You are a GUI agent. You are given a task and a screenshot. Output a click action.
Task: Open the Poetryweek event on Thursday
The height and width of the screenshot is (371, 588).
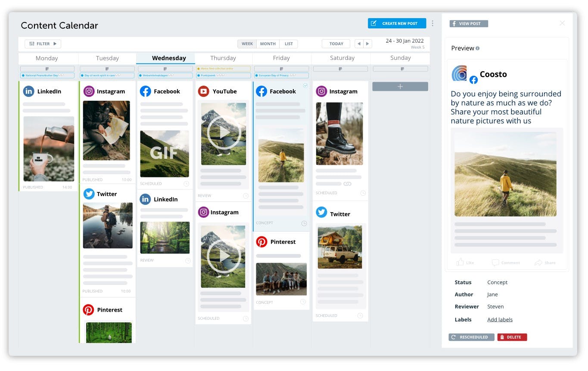[x=223, y=75]
